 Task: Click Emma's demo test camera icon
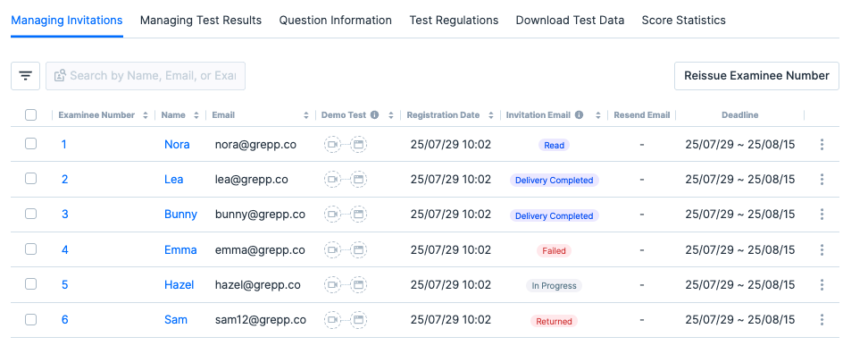click(x=333, y=249)
